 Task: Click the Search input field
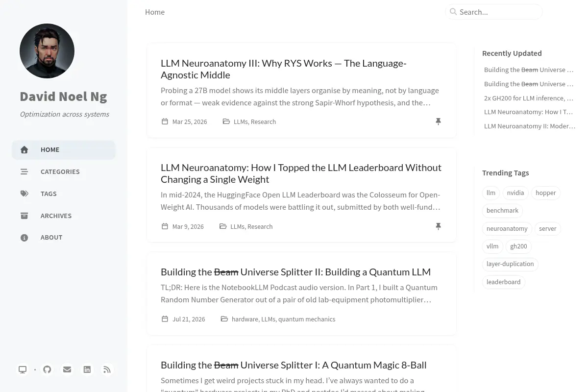[494, 12]
